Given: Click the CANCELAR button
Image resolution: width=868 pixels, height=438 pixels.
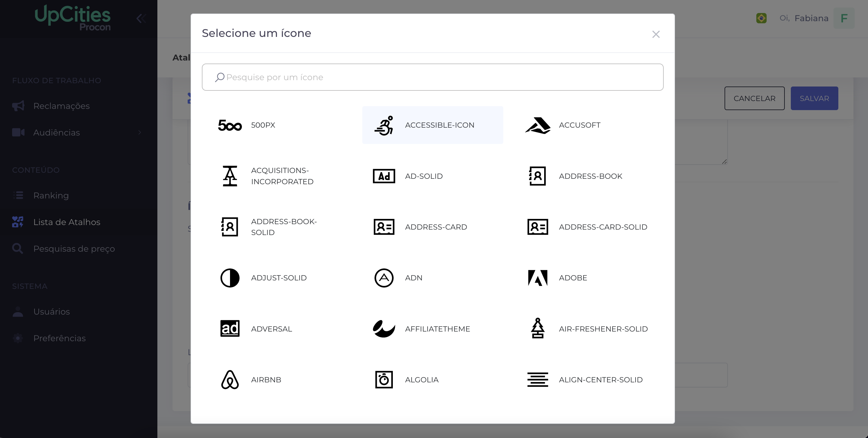Looking at the screenshot, I should pos(755,98).
